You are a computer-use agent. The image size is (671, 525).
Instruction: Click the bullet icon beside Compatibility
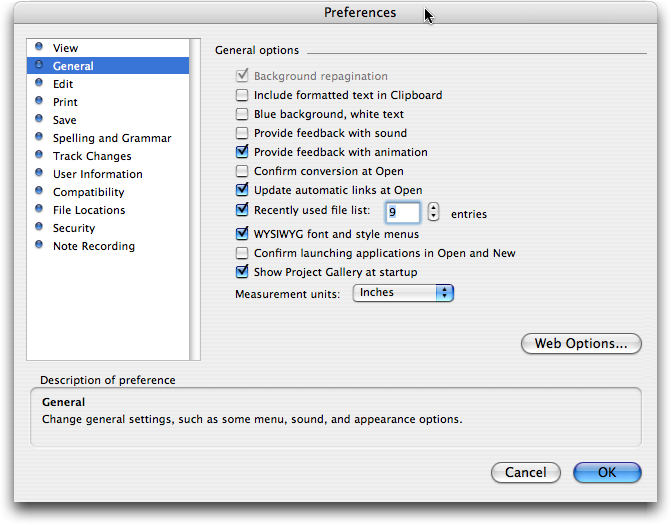coord(39,191)
